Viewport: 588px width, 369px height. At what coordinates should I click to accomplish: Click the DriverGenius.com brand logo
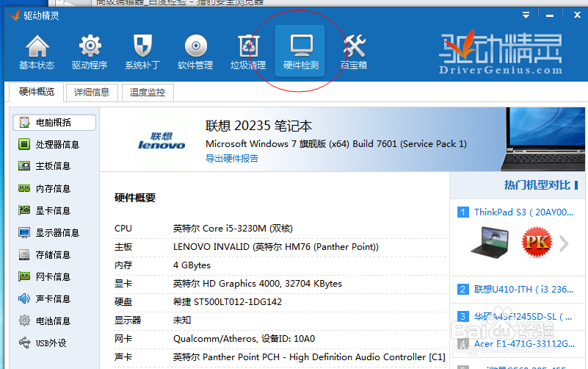coord(500,52)
